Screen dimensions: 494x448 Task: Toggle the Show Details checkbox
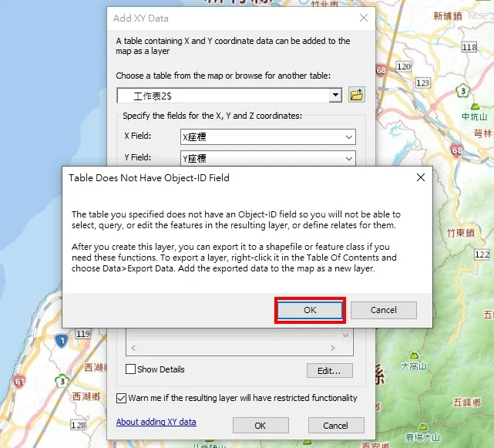click(130, 369)
